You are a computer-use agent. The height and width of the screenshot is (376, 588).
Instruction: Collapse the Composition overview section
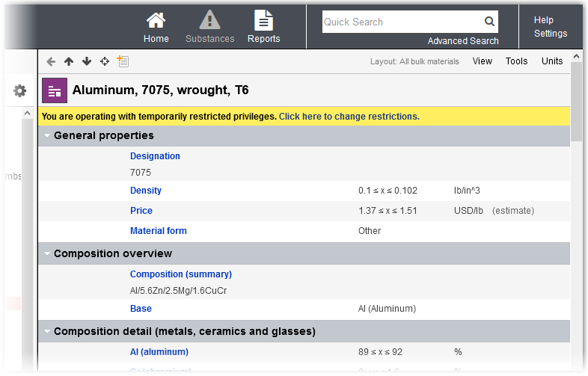click(47, 254)
